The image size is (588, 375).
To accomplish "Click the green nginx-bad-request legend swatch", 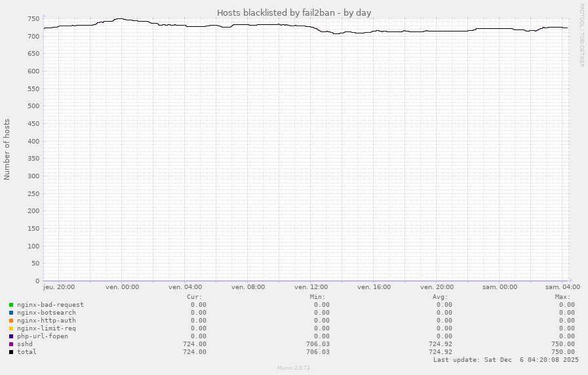I will 11,305.
